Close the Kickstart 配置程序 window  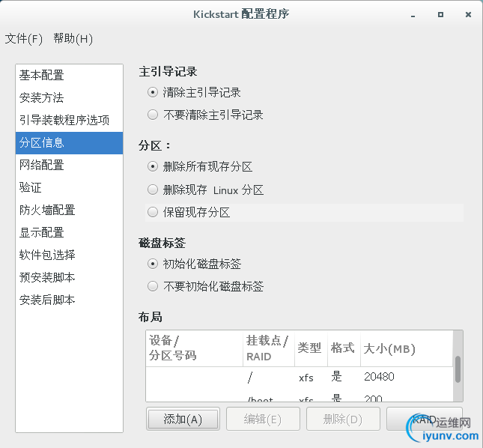coord(468,14)
